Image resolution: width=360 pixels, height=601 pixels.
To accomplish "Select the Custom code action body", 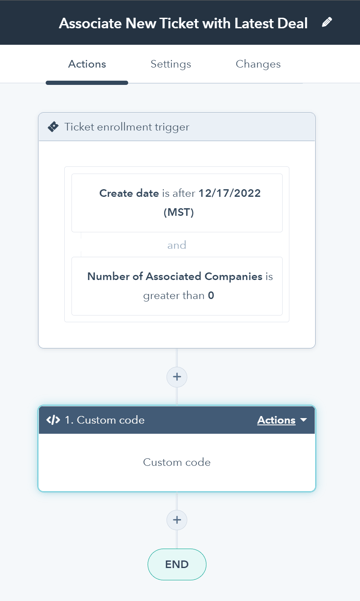I will [177, 462].
